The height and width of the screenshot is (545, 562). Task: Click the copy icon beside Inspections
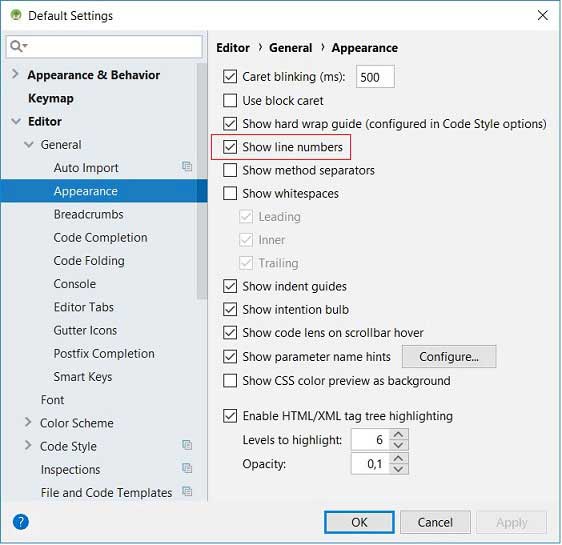click(187, 468)
